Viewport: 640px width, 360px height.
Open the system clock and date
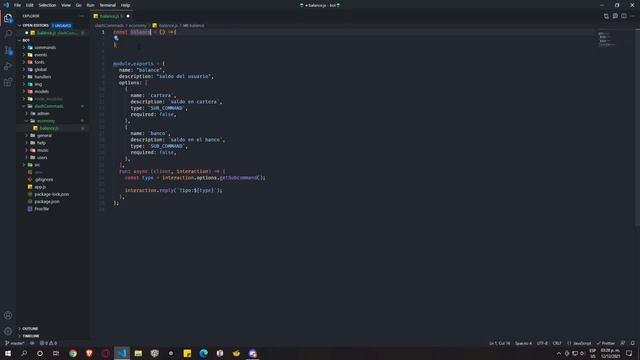point(610,353)
